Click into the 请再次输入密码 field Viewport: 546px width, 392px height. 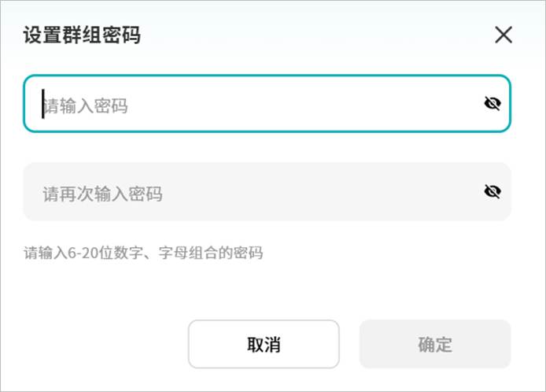(x=252, y=192)
